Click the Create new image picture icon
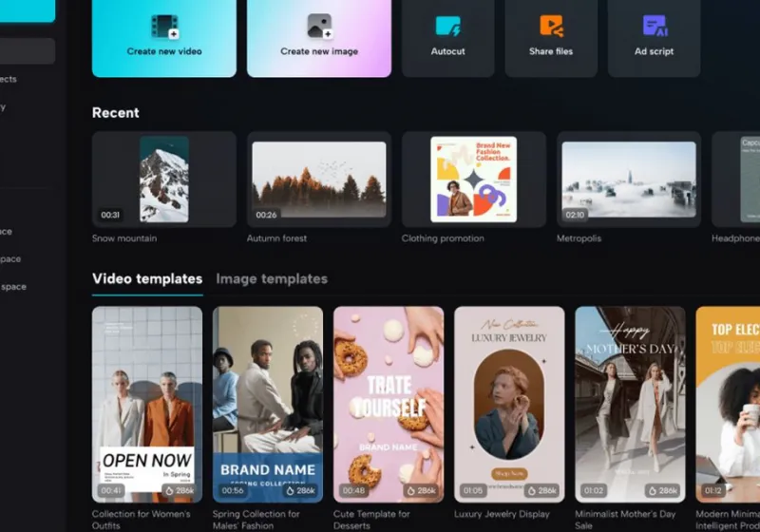The image size is (760, 532). point(319,27)
